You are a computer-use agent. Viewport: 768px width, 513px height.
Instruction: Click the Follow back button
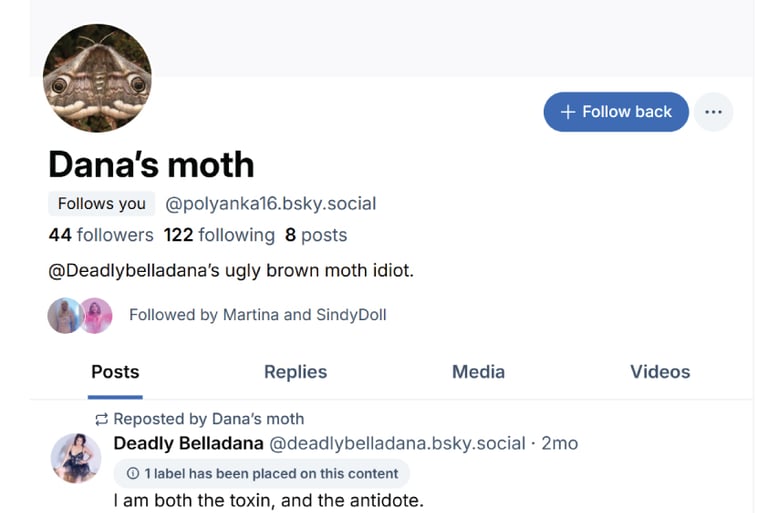click(616, 112)
